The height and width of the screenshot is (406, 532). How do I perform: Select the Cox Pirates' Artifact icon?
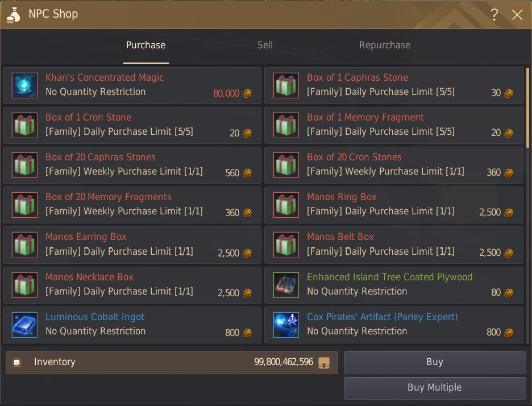tap(286, 325)
